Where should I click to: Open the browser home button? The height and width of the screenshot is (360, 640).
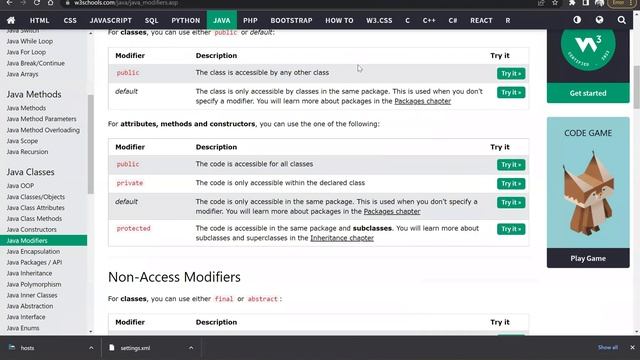pos(50,3)
